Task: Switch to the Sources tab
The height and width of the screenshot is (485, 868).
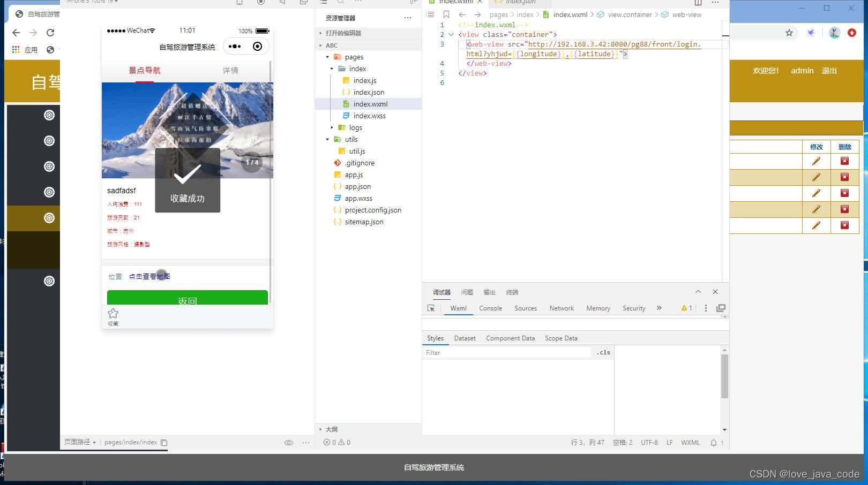Action: click(x=526, y=308)
